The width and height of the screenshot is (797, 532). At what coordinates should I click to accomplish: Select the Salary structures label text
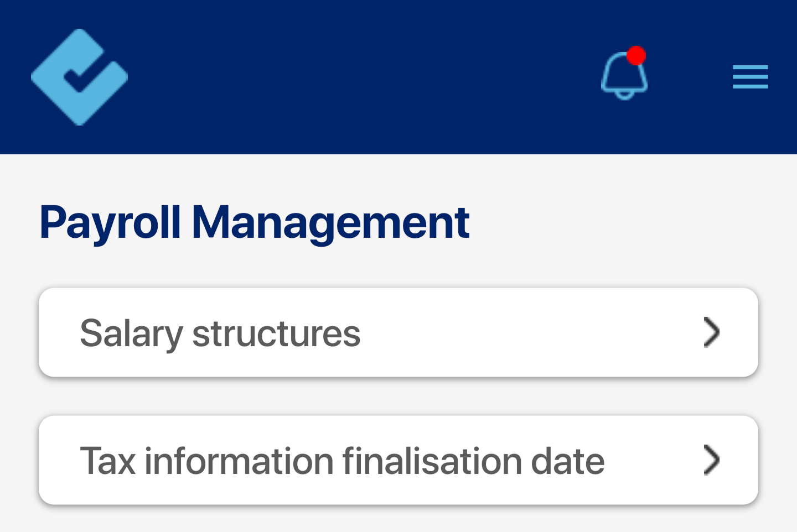tap(220, 333)
